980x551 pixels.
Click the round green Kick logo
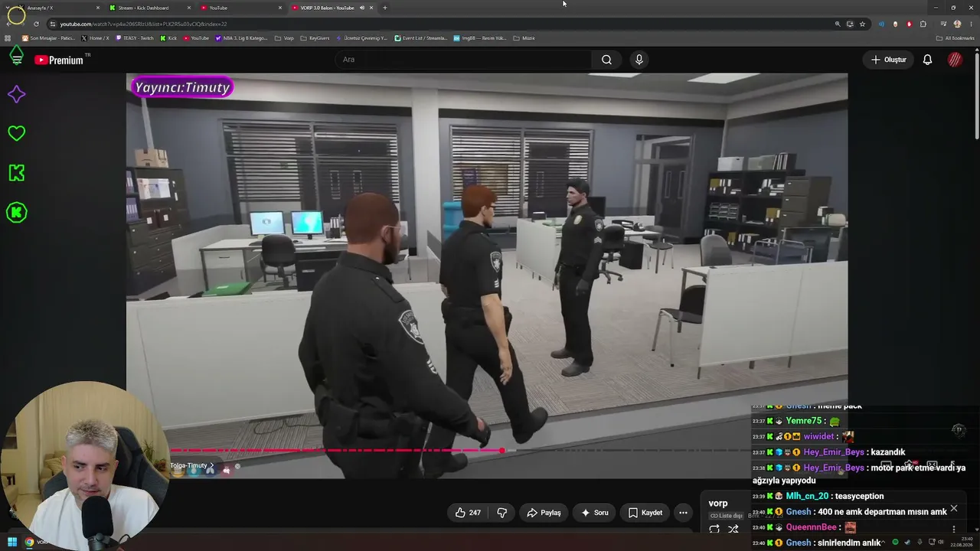point(16,213)
